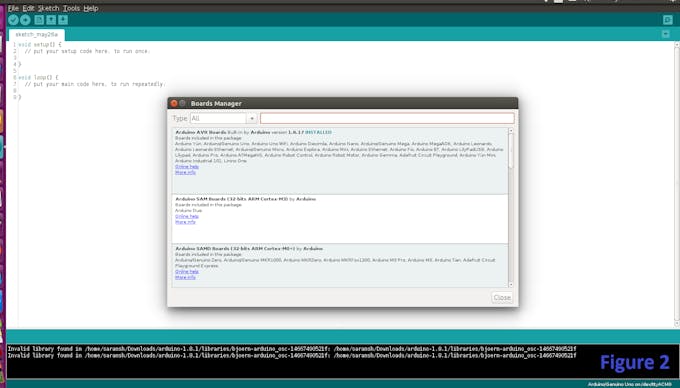Select the sketch_may26a tab
The width and height of the screenshot is (680, 388).
point(36,34)
